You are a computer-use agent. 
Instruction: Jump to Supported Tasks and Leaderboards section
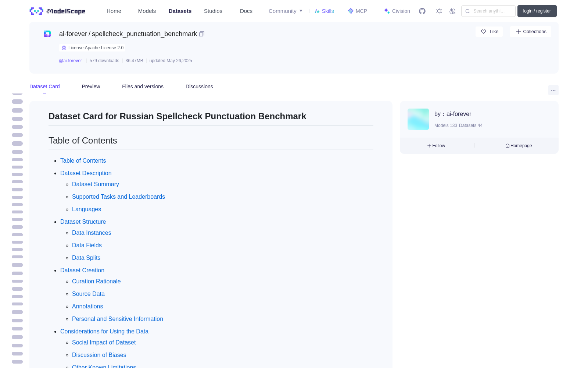tap(118, 197)
